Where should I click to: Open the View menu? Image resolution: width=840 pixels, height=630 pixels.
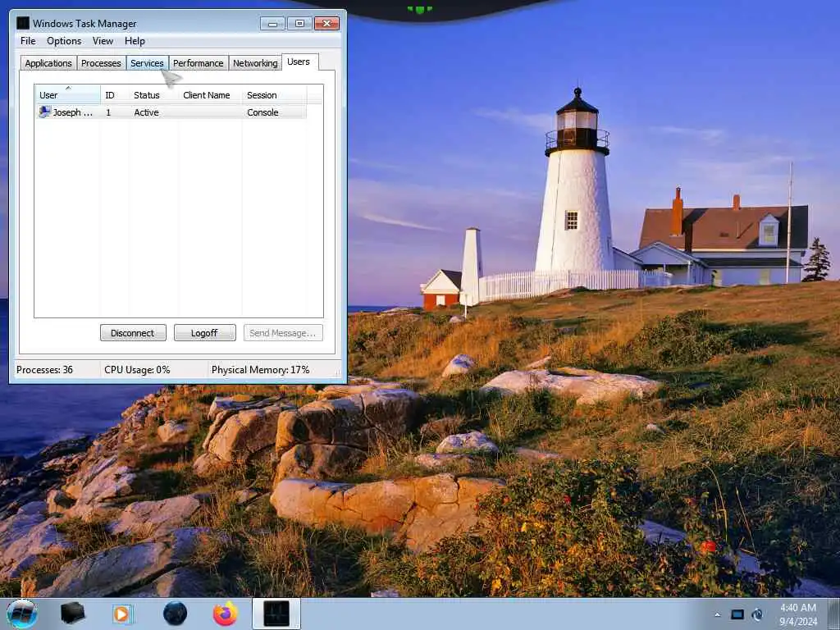[103, 41]
